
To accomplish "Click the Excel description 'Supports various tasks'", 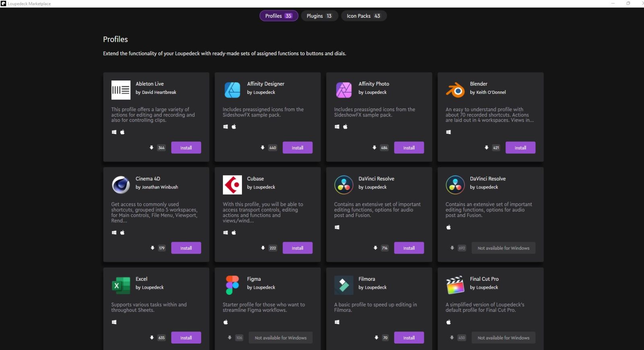I will click(149, 307).
